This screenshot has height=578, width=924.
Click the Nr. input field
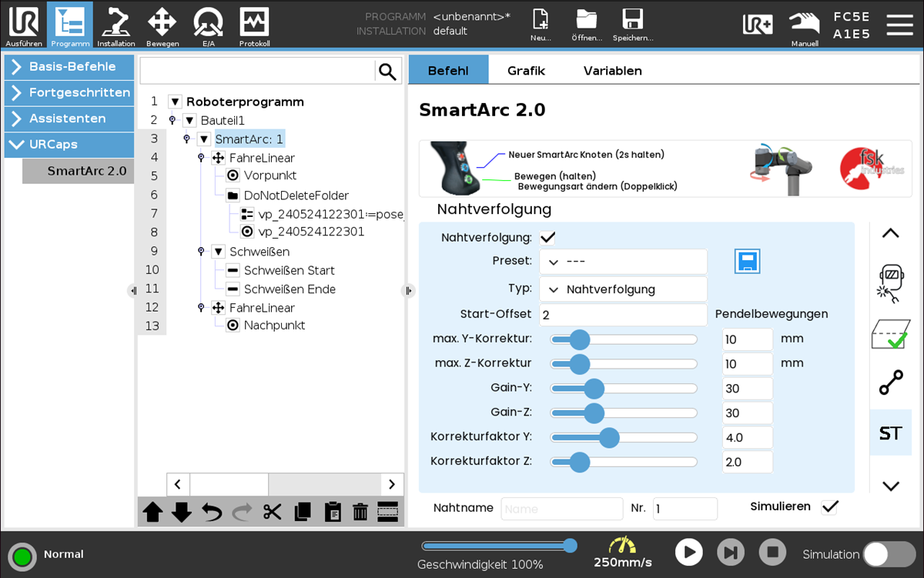685,509
